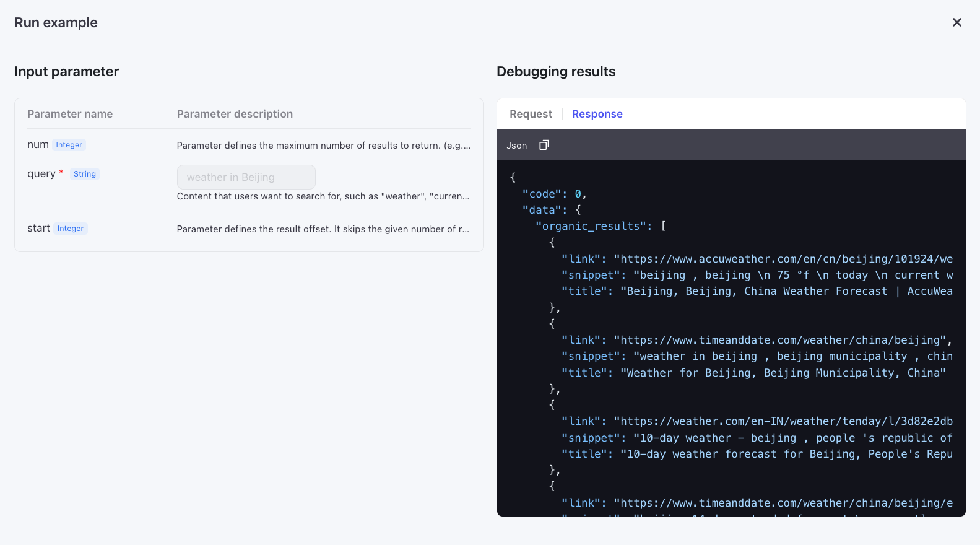Viewport: 980px width, 545px height.
Task: Focus the query input field
Action: click(x=246, y=177)
